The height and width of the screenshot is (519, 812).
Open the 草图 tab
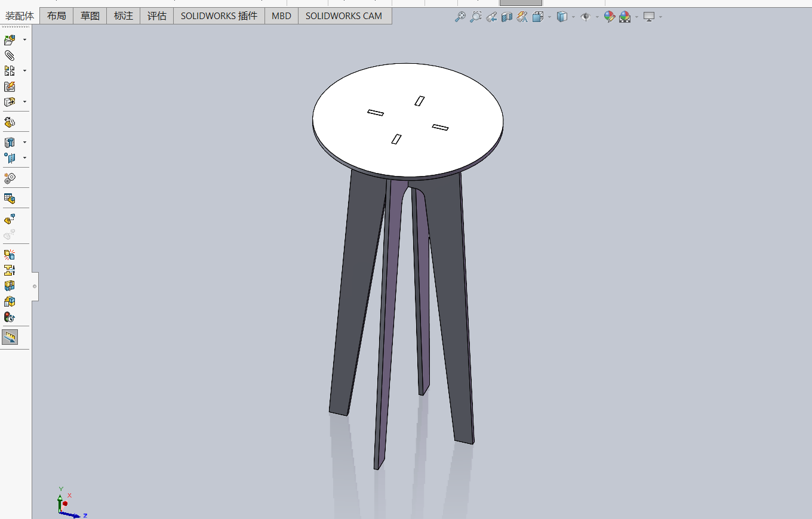coord(90,16)
